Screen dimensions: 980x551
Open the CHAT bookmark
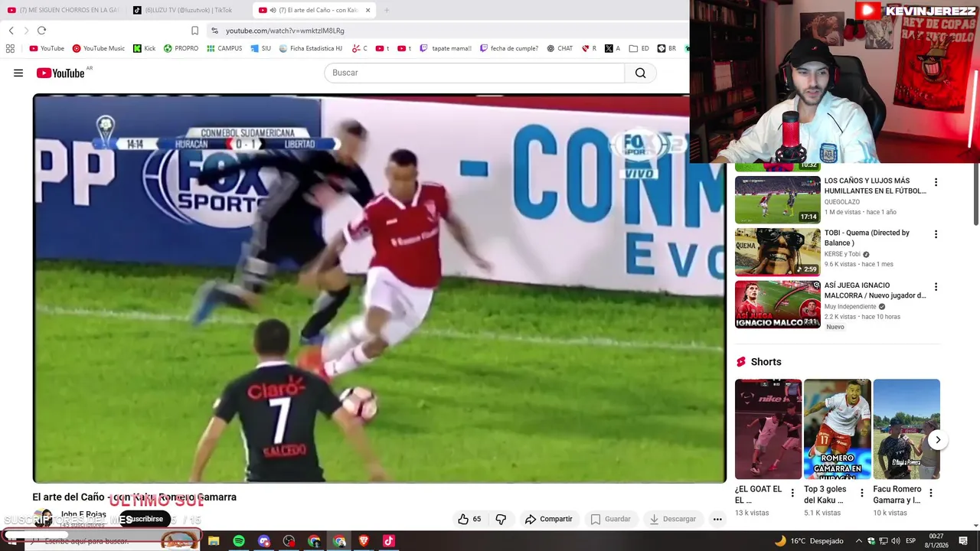[x=560, y=48]
